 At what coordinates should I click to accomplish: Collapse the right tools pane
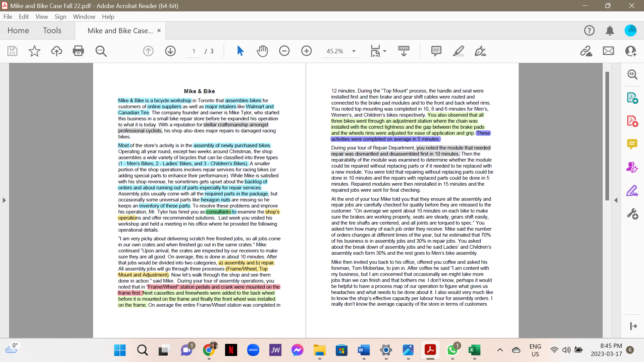tap(616, 200)
